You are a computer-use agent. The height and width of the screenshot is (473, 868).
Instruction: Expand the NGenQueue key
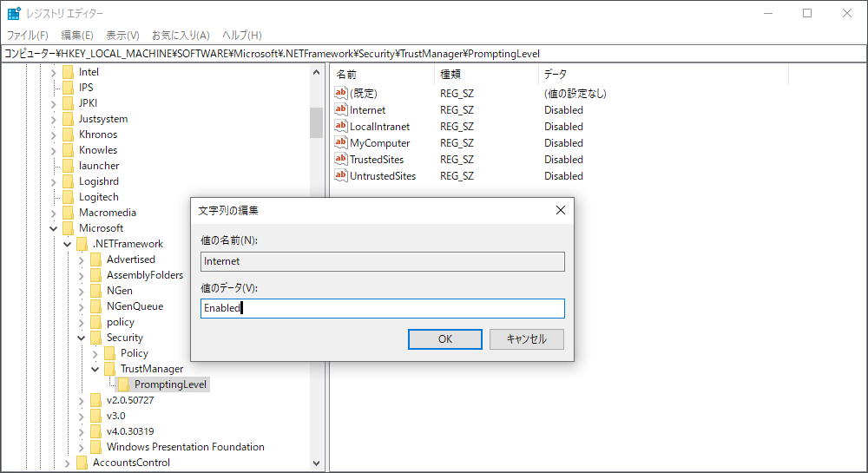coord(81,306)
